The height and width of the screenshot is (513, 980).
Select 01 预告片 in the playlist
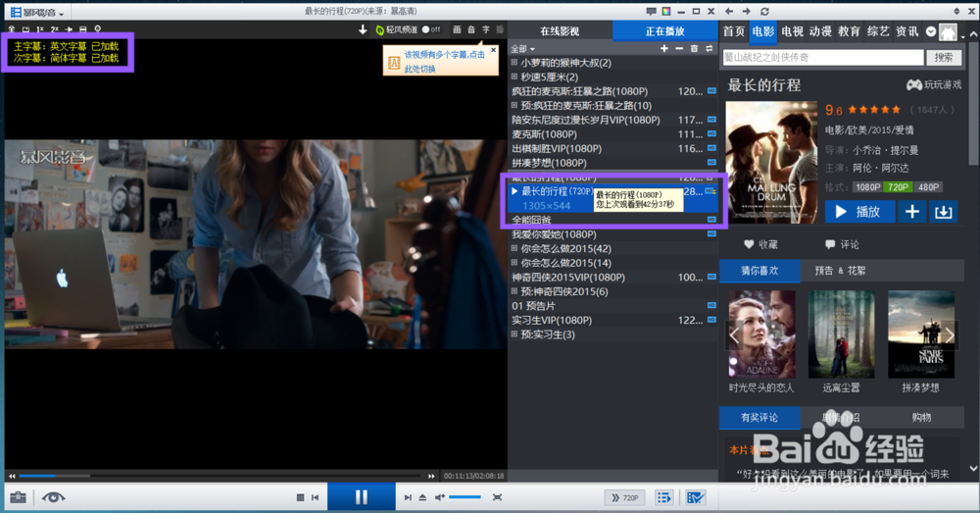[x=613, y=306]
